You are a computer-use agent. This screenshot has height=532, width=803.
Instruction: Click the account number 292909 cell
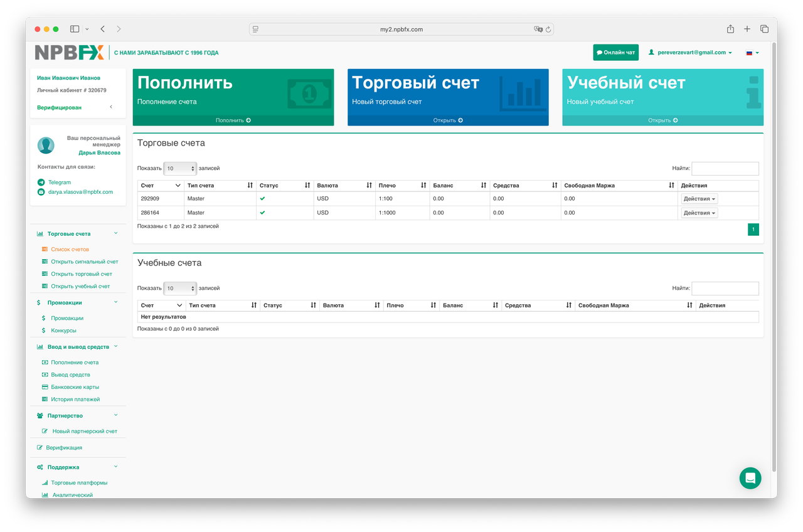(x=161, y=199)
